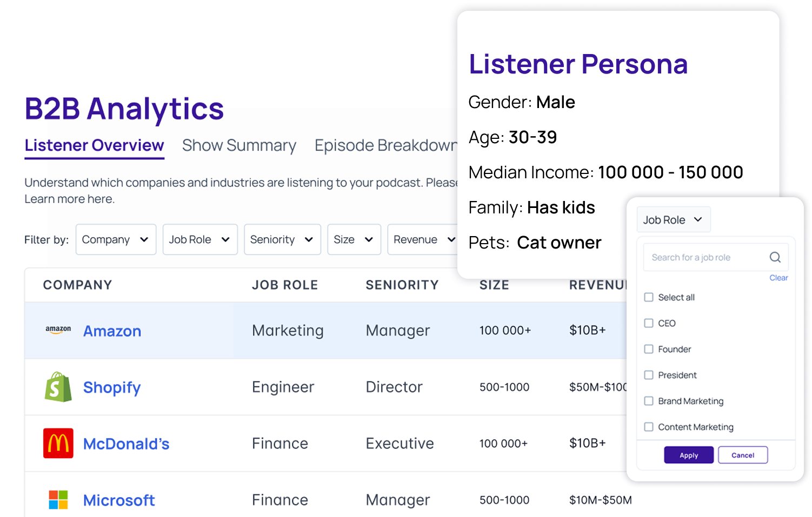Click the B2B Analytics page title

pyautogui.click(x=124, y=108)
